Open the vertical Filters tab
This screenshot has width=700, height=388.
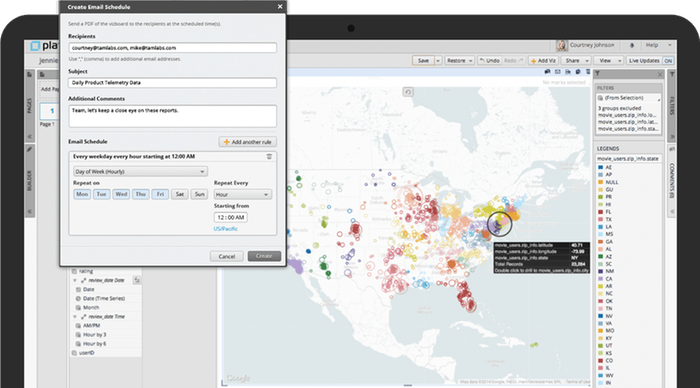click(672, 105)
